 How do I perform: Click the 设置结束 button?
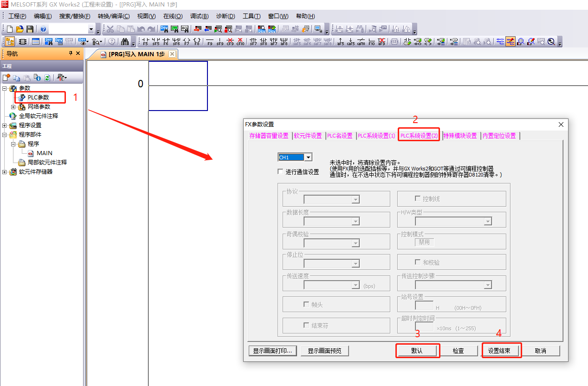499,351
